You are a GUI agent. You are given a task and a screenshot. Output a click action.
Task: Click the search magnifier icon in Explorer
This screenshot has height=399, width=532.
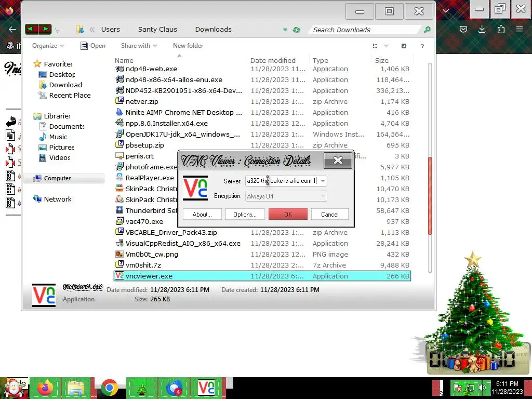pyautogui.click(x=427, y=30)
